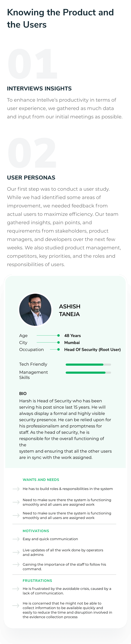Click the USER PERSONAS heading
Viewport: 131px width, 644px height.
coord(31,178)
